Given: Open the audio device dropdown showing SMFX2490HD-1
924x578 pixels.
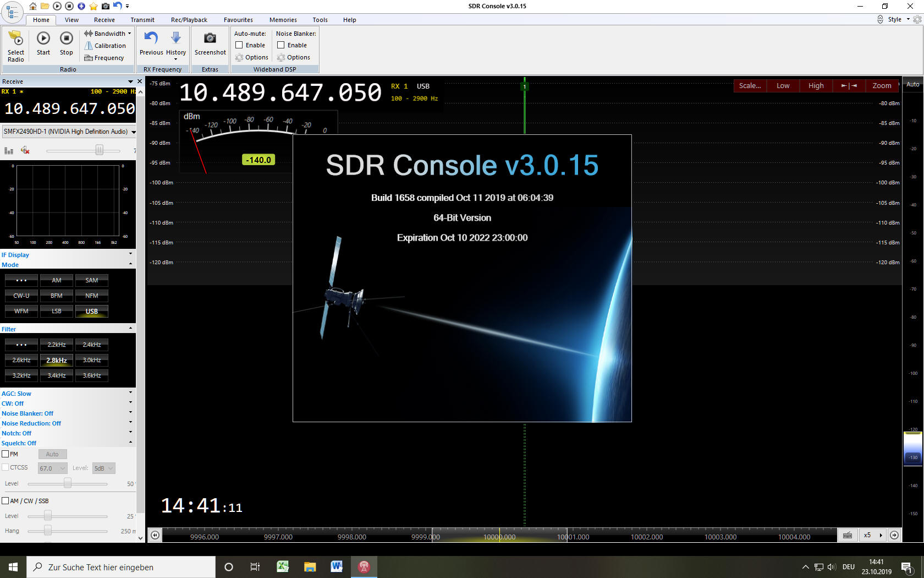Looking at the screenshot, I should point(69,132).
